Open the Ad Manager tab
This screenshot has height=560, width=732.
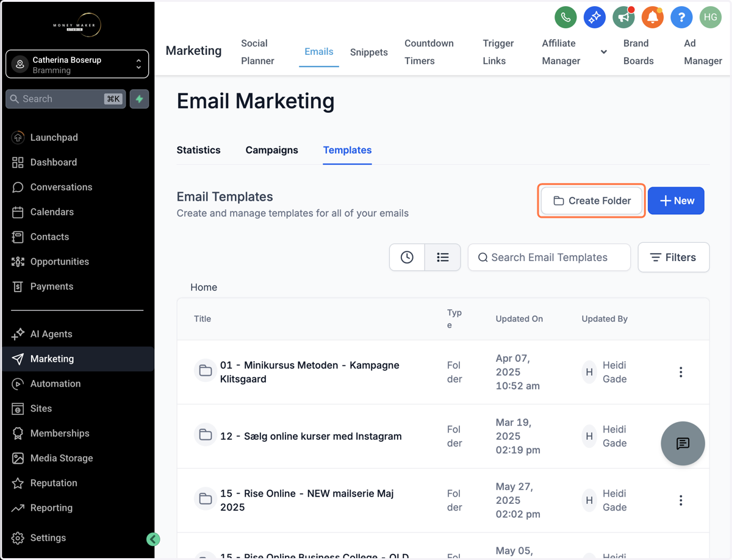coord(703,52)
